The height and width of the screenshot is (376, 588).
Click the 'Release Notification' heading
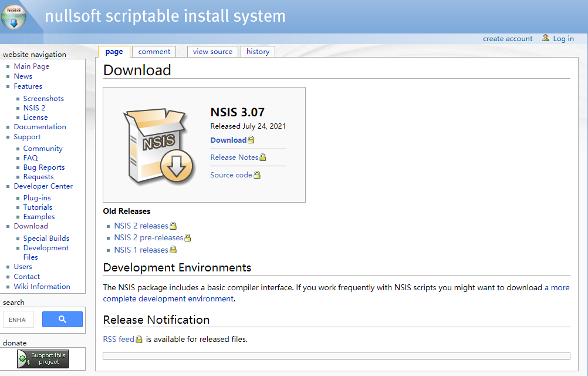(156, 320)
